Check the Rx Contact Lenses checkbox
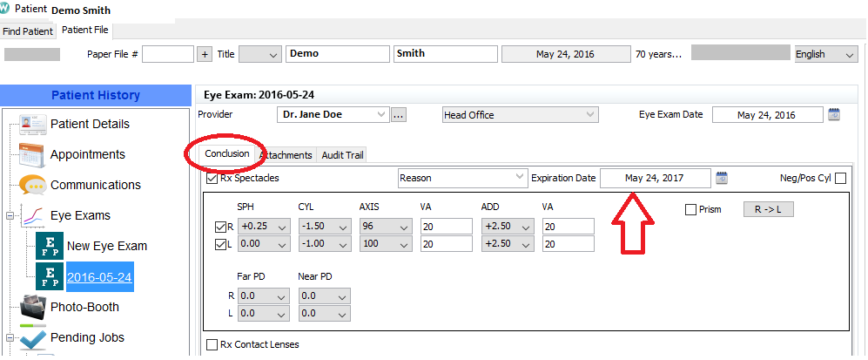This screenshot has height=360, width=868. [213, 344]
